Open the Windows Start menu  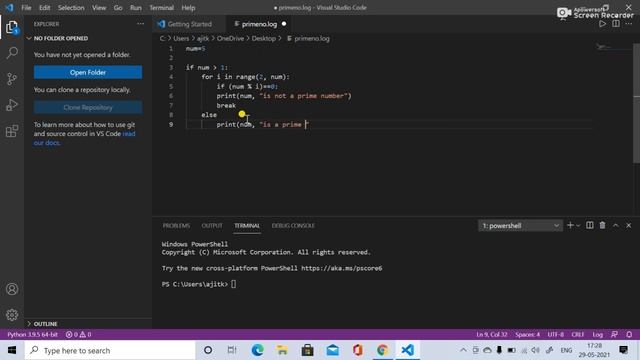(x=12, y=350)
